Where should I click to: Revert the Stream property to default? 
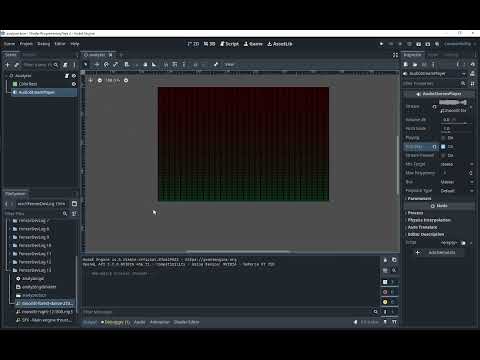pyautogui.click(x=434, y=107)
